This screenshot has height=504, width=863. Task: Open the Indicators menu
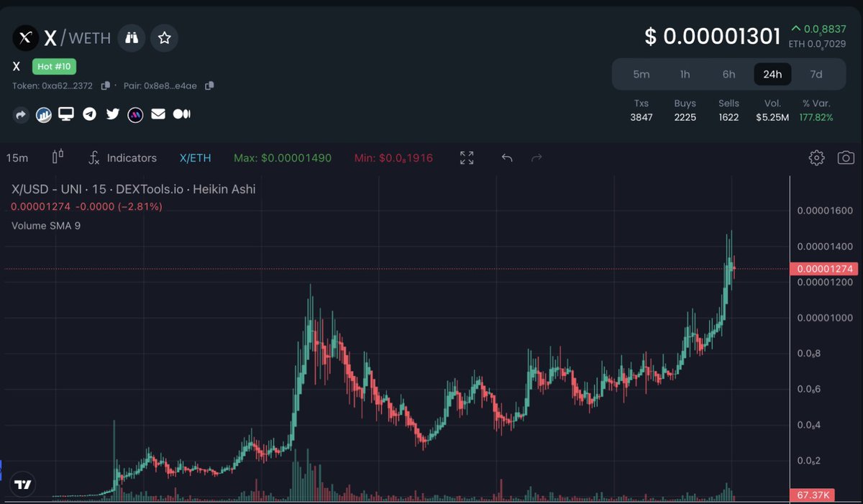coord(122,157)
